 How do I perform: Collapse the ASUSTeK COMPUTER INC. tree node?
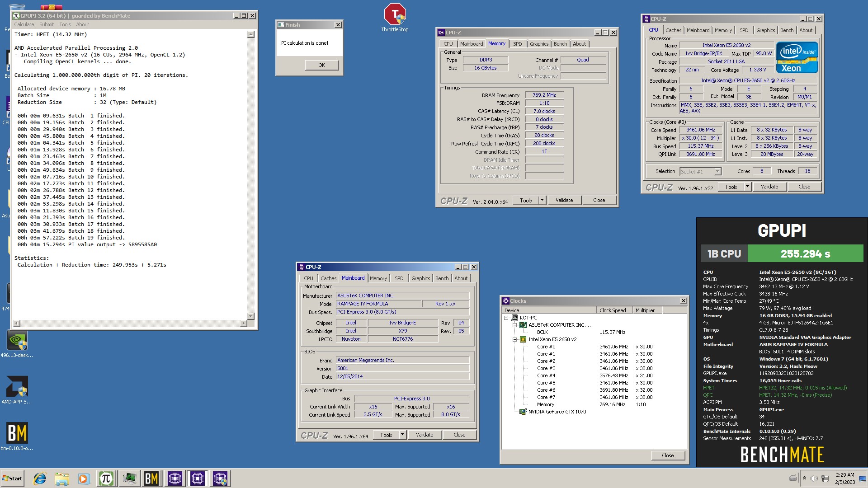514,325
